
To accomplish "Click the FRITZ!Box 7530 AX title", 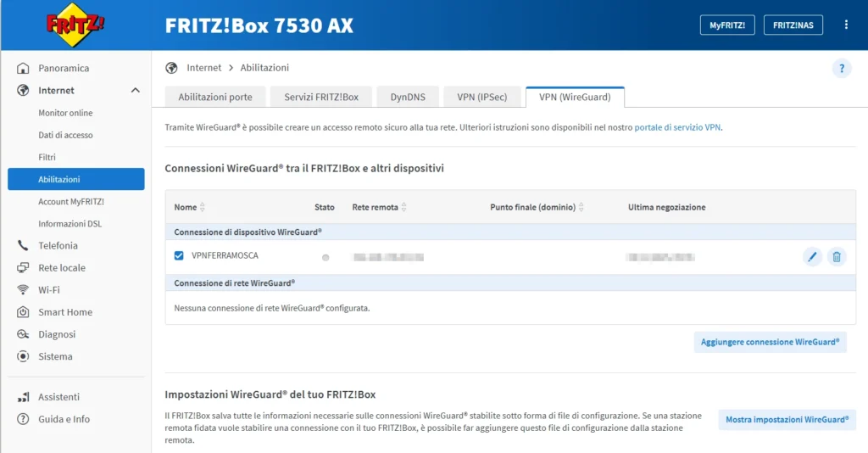I will click(x=259, y=25).
